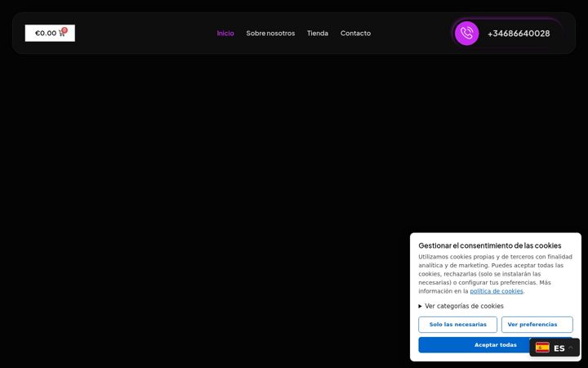Go to the Inicio menu item
Viewport: 588px width, 368px height.
coord(225,34)
